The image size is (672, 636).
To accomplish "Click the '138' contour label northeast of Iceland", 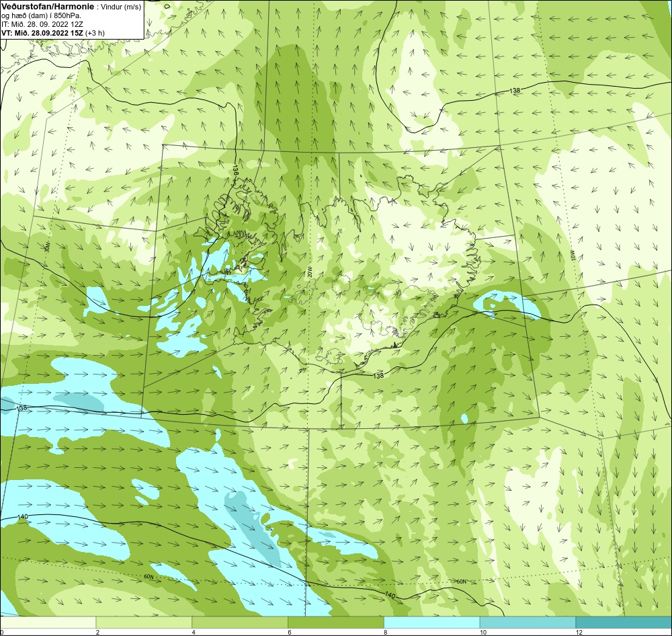I will (515, 91).
